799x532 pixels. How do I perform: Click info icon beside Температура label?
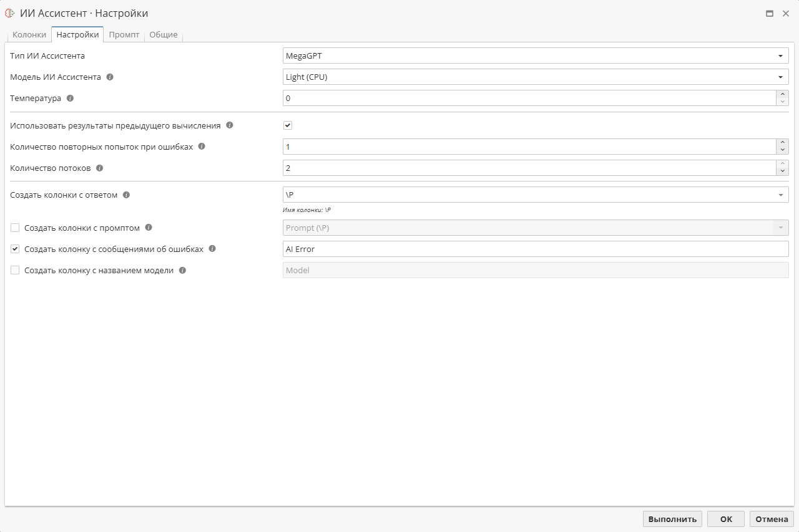tap(70, 99)
